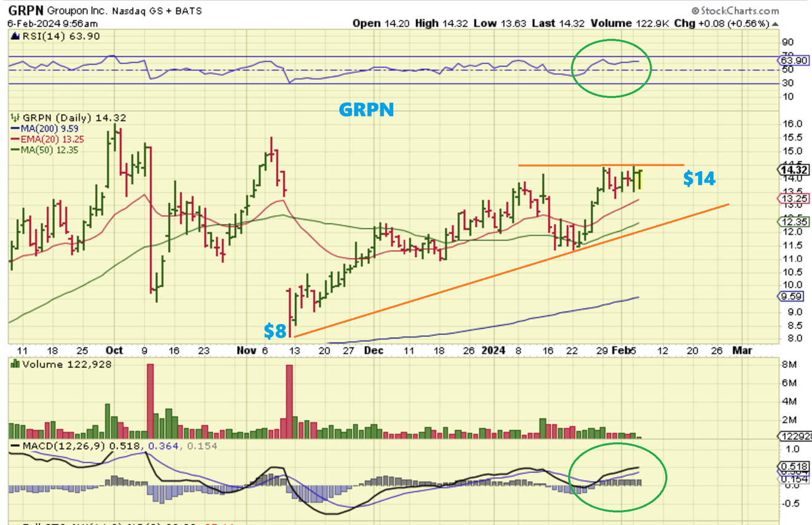Click the 'MA(50) 12.35' legend text
Viewport: 812px width, 525px height.
(x=50, y=150)
